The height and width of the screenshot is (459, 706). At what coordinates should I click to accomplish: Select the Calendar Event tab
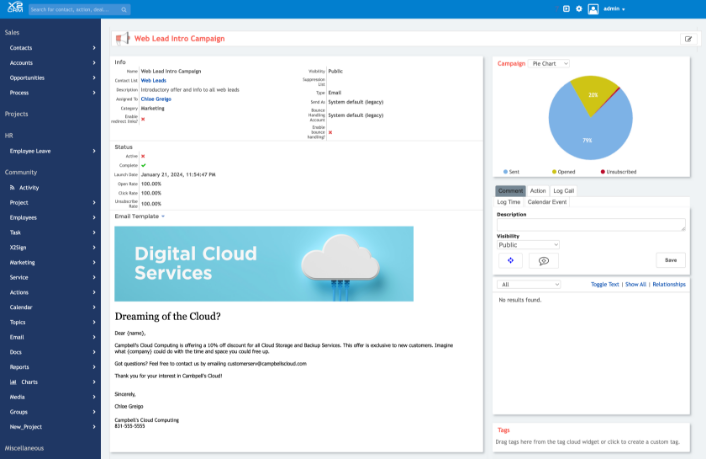[x=546, y=202]
